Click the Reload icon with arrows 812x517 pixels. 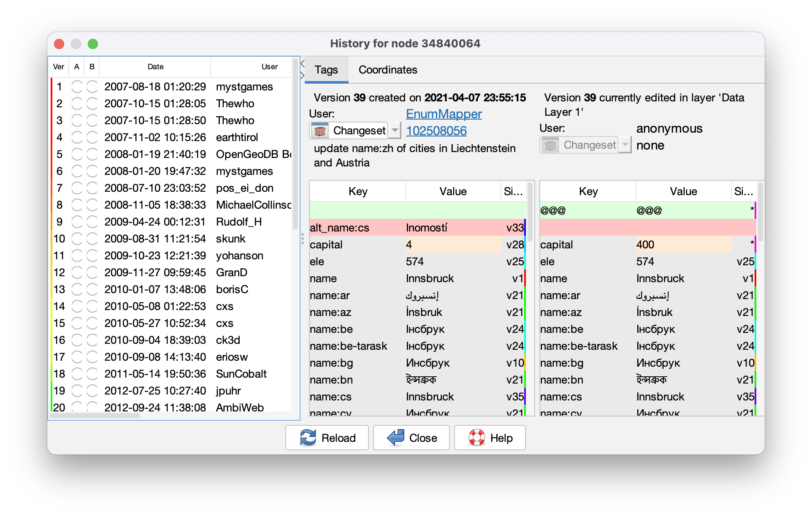pos(308,438)
